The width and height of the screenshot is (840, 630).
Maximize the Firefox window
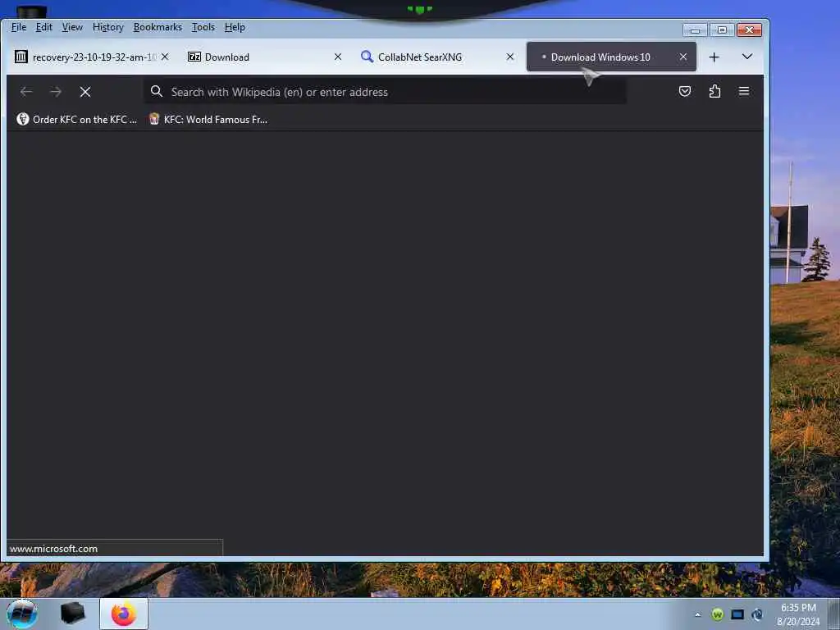722,30
